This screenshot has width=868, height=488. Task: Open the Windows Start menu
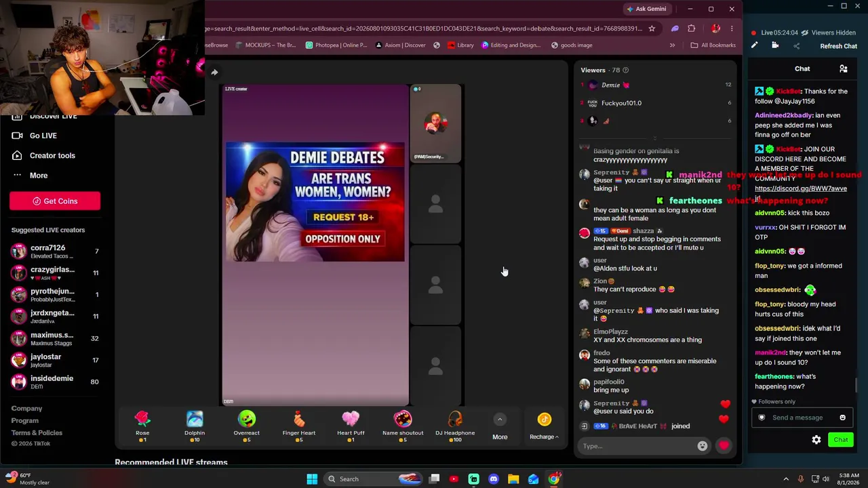[312, 479]
